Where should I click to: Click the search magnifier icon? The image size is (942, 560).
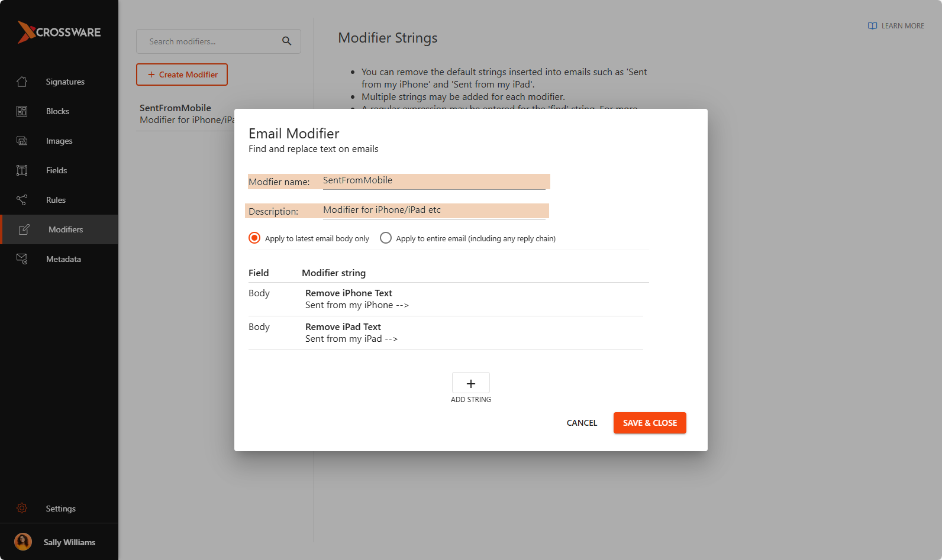tap(286, 41)
